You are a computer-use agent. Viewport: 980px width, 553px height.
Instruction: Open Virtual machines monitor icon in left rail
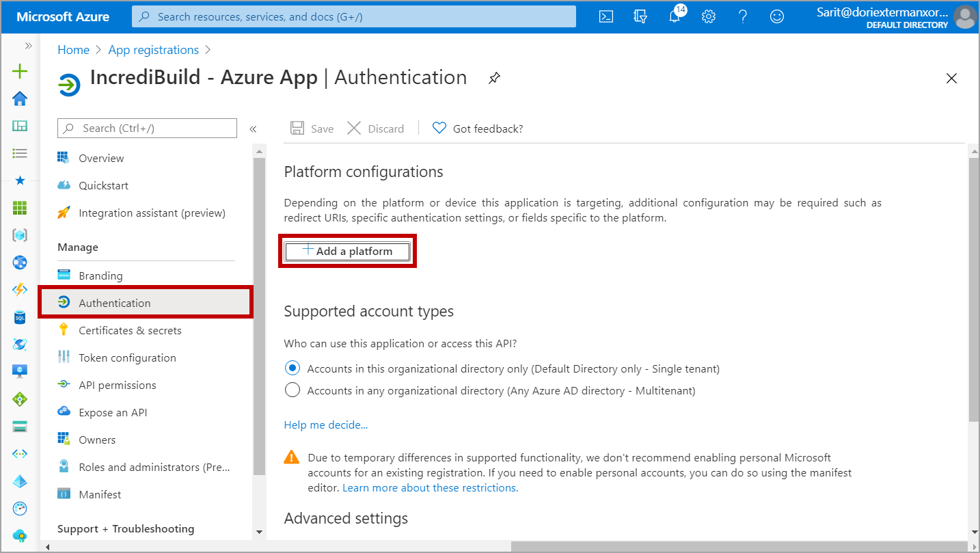pyautogui.click(x=20, y=372)
